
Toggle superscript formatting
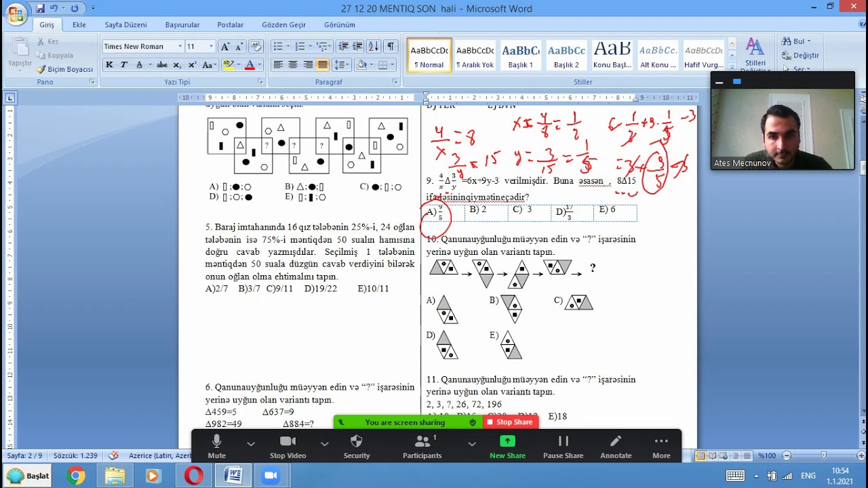tap(192, 65)
